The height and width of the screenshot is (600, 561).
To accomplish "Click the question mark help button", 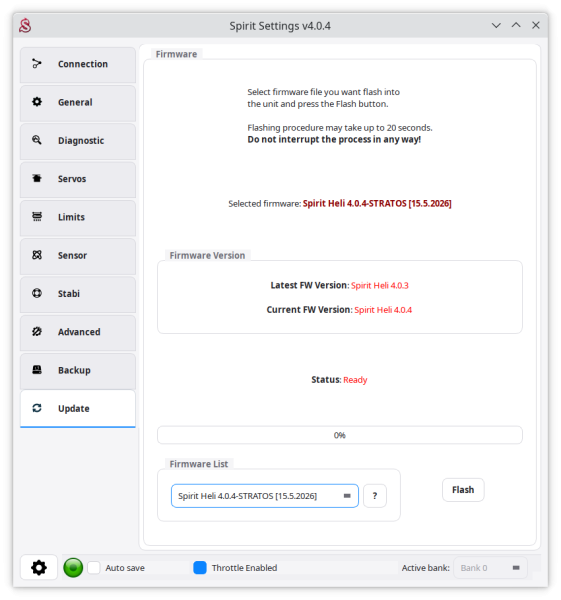I will pos(375,496).
